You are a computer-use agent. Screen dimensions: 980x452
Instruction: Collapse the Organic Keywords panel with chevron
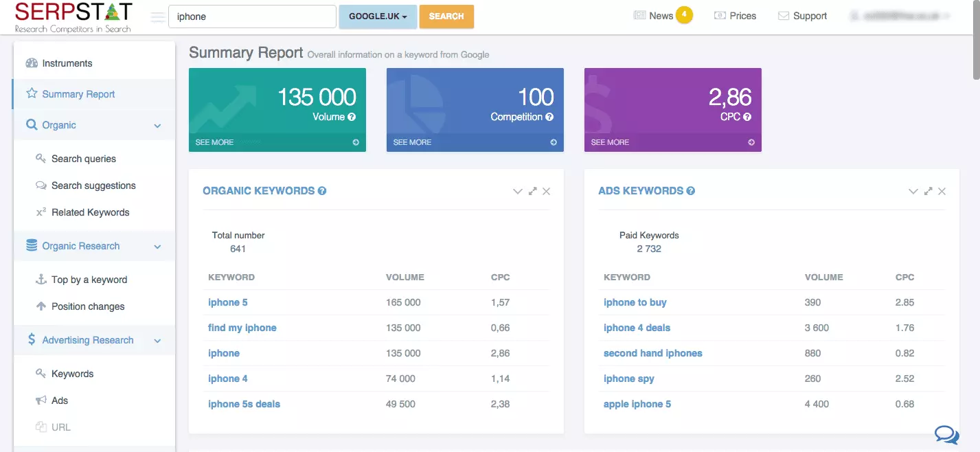pyautogui.click(x=518, y=192)
